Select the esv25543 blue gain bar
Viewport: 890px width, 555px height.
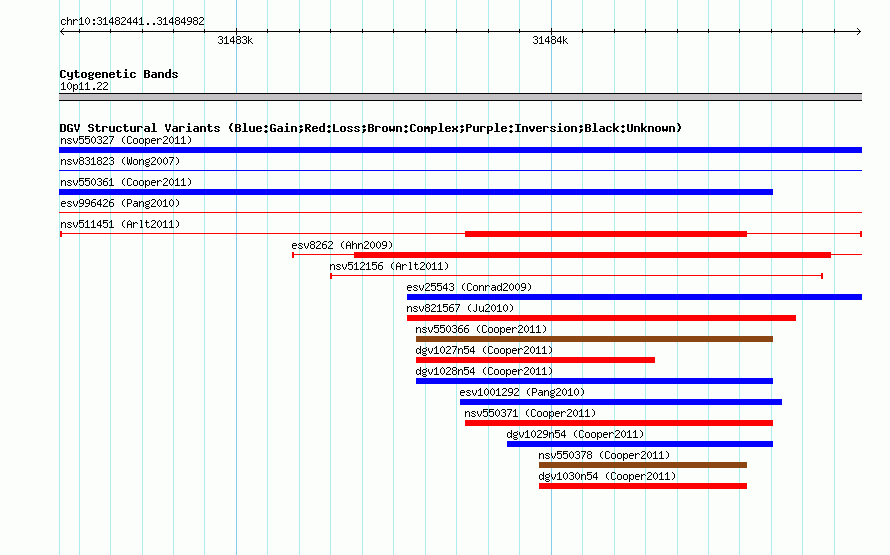(x=634, y=297)
